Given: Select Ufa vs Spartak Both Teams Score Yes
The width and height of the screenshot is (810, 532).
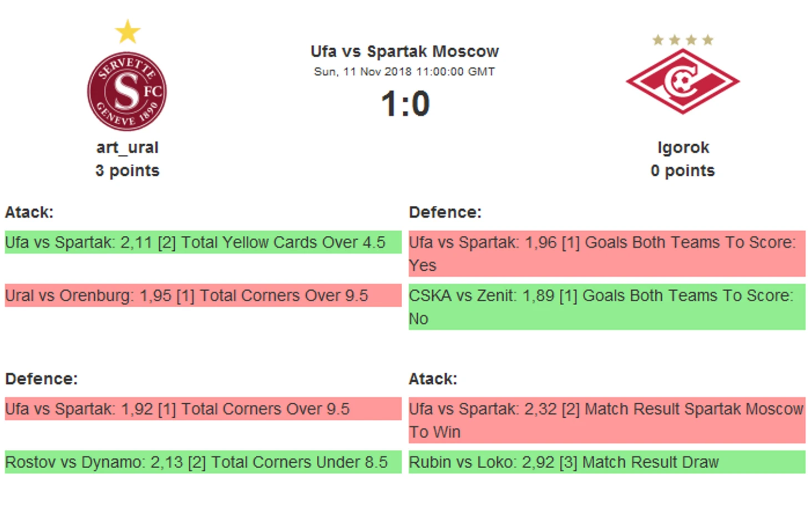Looking at the screenshot, I should [607, 254].
